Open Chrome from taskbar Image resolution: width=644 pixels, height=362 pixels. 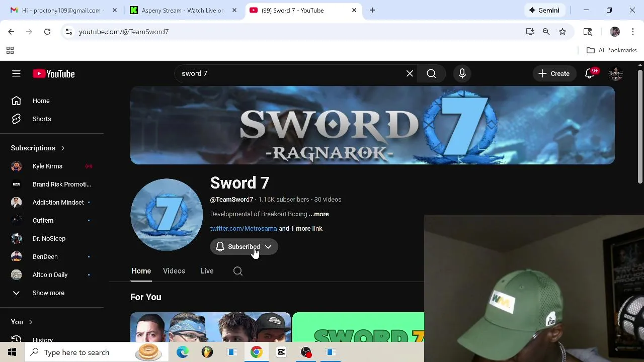click(x=256, y=352)
